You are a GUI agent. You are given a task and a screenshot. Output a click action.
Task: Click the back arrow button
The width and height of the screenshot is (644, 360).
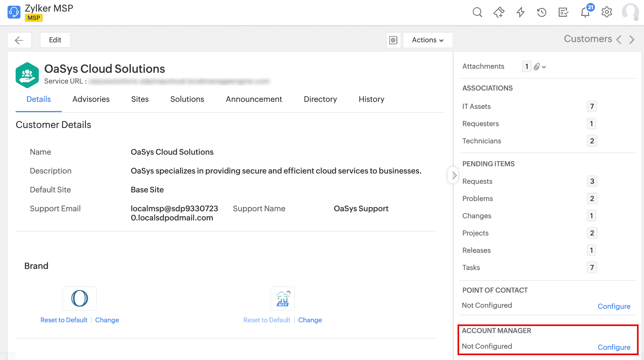(x=19, y=40)
